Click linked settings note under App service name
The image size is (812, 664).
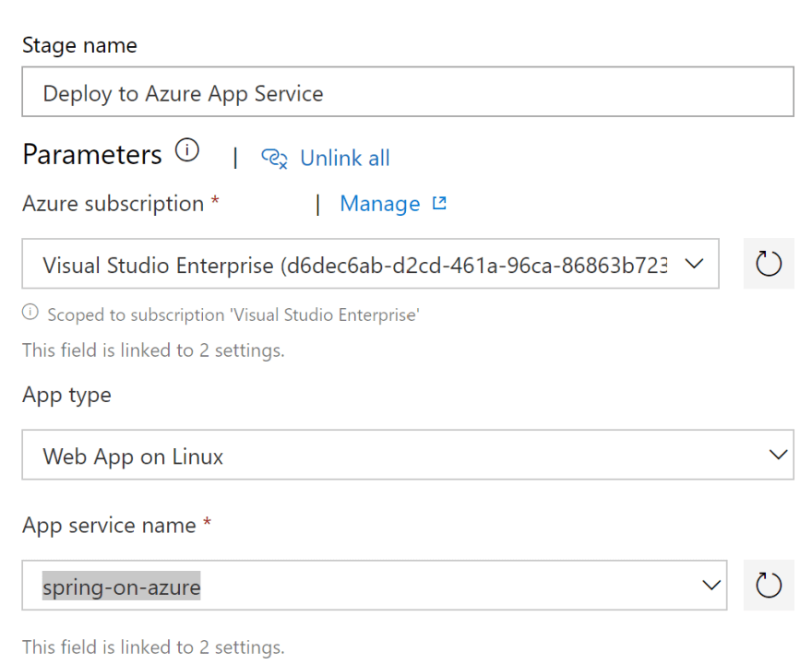pos(153,646)
